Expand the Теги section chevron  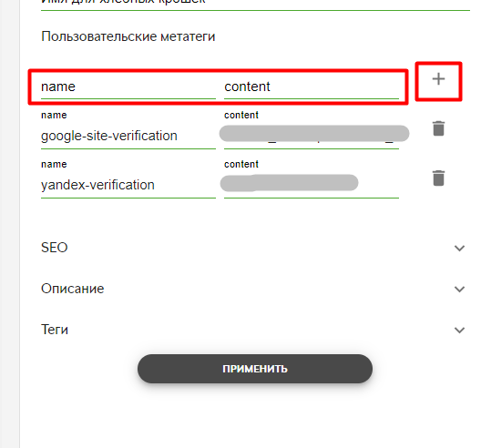[x=459, y=330]
